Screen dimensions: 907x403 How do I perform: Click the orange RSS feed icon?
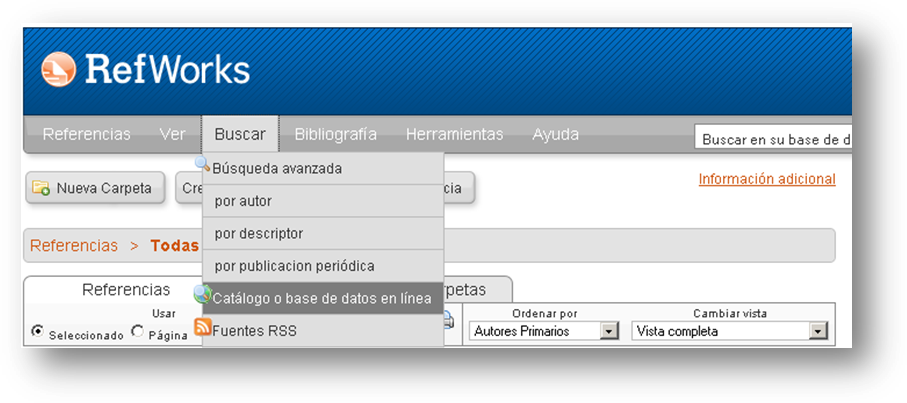click(x=202, y=327)
